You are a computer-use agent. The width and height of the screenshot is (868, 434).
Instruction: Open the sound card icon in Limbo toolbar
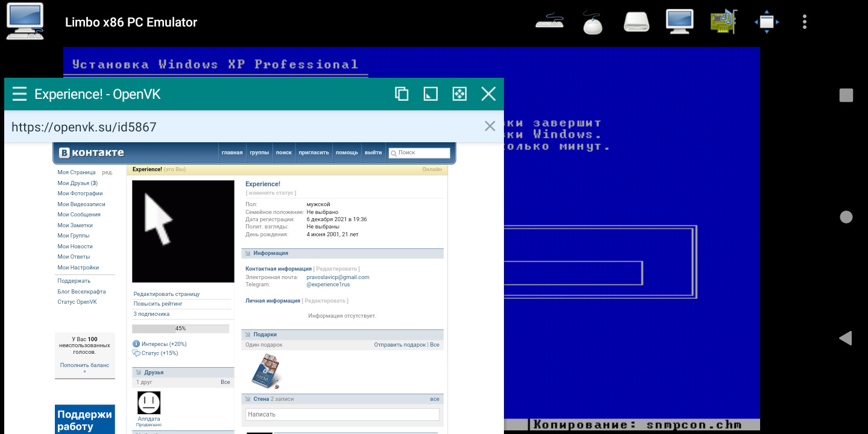pyautogui.click(x=723, y=22)
